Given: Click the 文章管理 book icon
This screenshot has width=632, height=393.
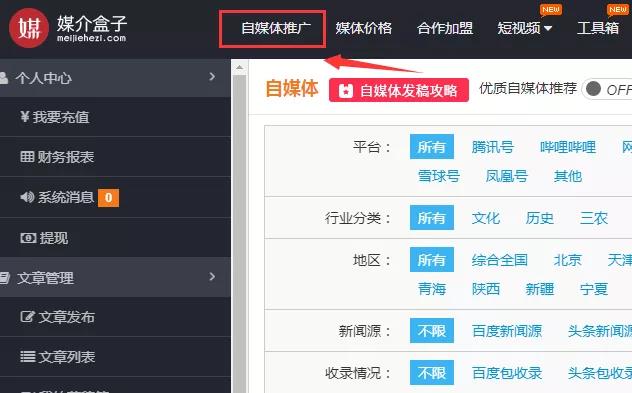Looking at the screenshot, I should click(x=4, y=278).
